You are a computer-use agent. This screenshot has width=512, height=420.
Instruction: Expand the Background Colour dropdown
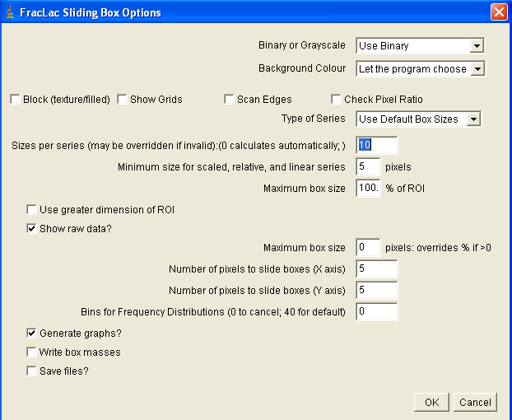pos(421,68)
